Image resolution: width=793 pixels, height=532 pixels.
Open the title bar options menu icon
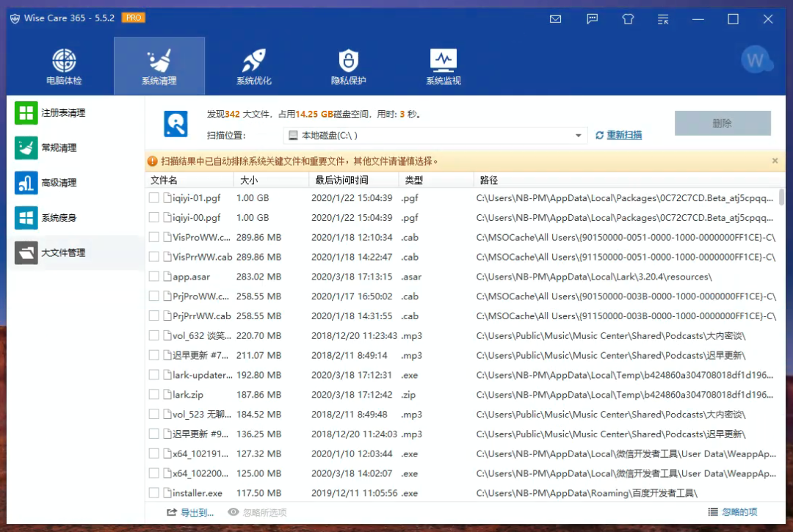663,19
